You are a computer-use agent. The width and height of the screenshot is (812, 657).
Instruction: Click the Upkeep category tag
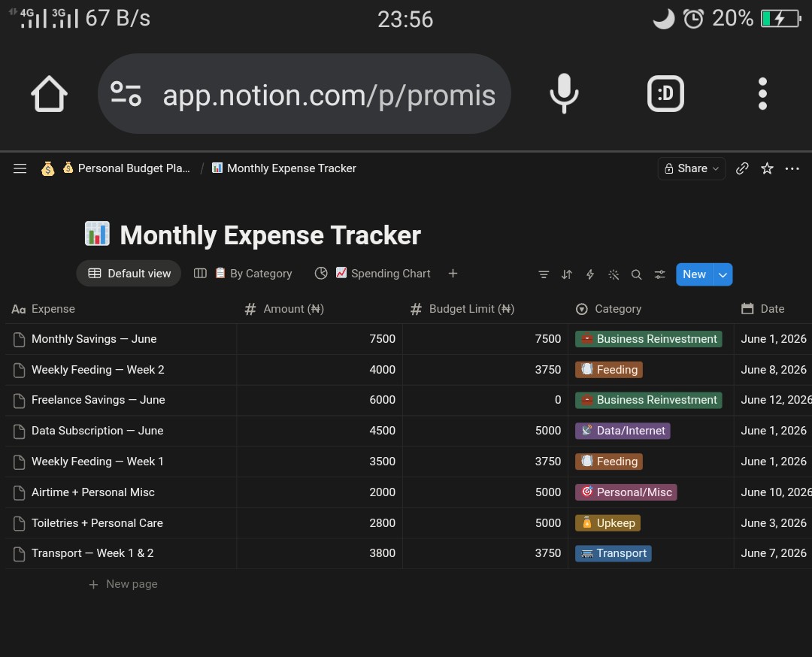tap(608, 523)
